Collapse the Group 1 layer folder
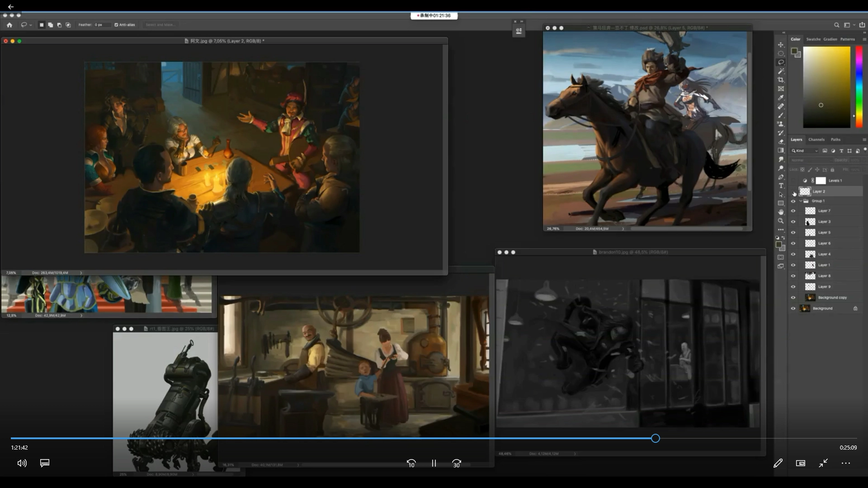 (801, 201)
